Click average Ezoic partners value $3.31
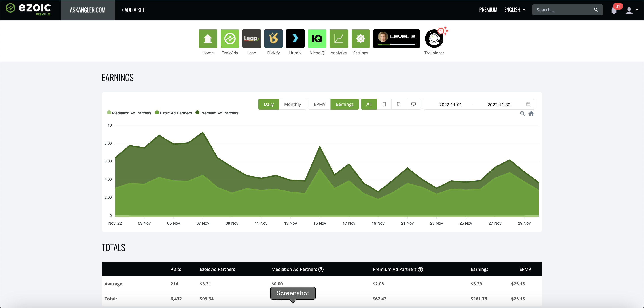Screen dimensions: 644x308 tap(205, 284)
